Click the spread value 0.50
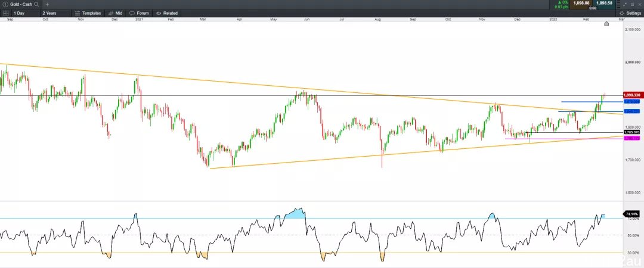Image resolution: width=644 pixels, height=268 pixels. [593, 8]
